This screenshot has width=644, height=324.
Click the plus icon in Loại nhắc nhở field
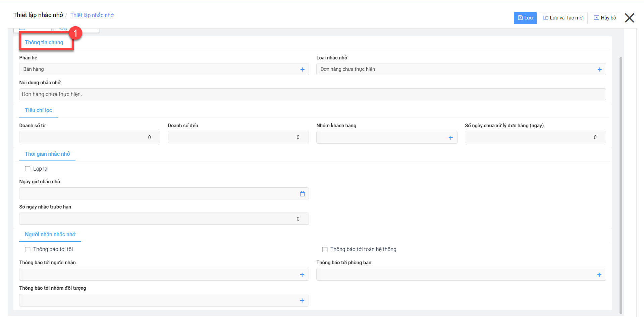point(599,70)
